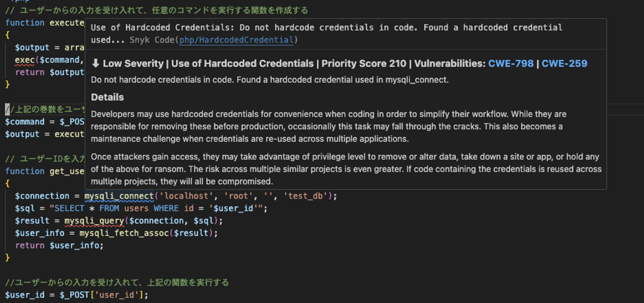Screen dimensions: 644x303
Task: Click the 'root' string argument
Action: point(238,196)
